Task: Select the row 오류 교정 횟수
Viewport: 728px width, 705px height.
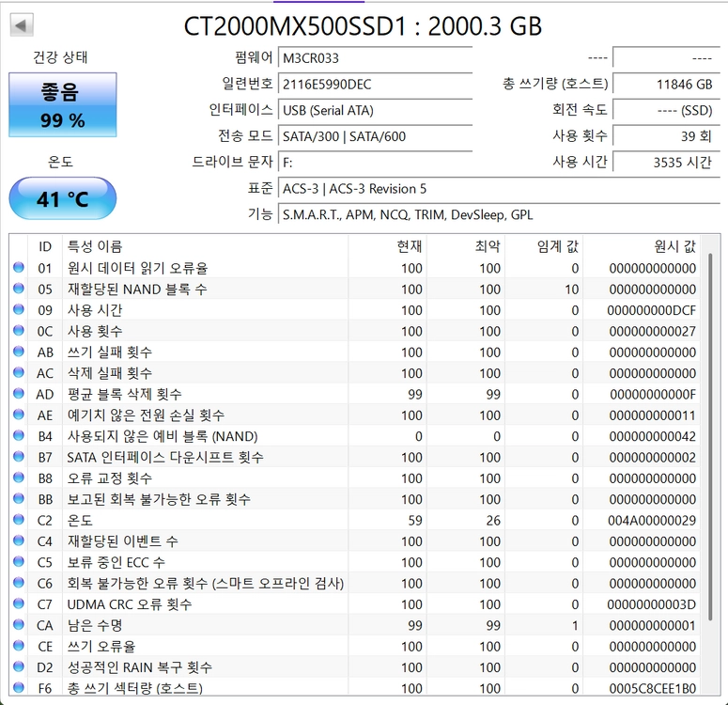Action: 355,478
